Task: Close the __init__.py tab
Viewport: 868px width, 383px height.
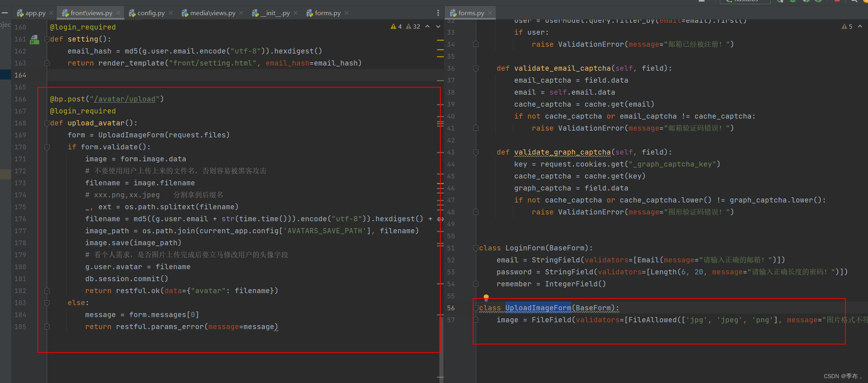Action: point(295,13)
